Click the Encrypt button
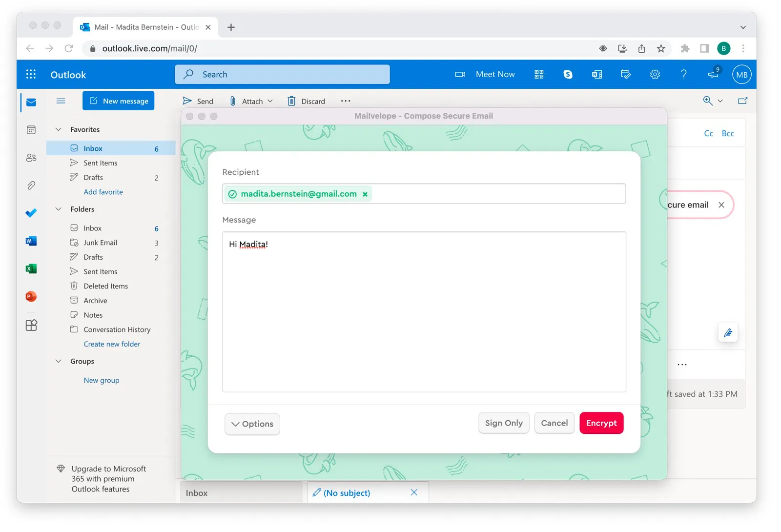The image size is (781, 532). pos(601,423)
